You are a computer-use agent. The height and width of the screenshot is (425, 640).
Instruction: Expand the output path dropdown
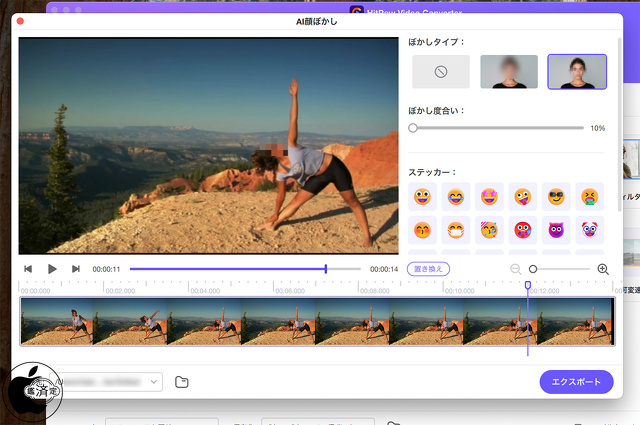coord(153,382)
